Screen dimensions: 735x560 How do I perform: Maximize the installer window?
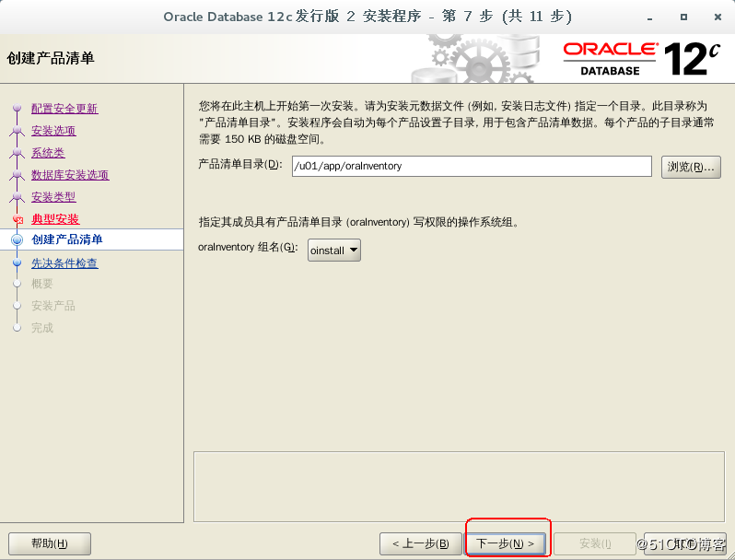pyautogui.click(x=683, y=17)
